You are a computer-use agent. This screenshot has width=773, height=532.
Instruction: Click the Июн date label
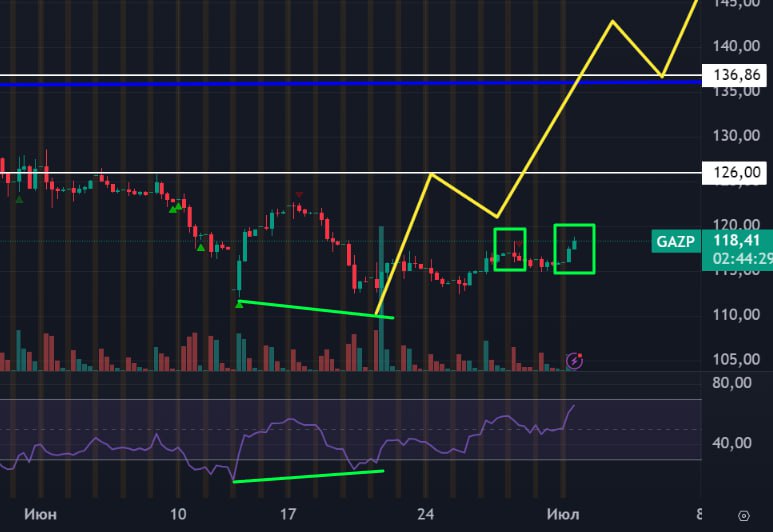pos(40,515)
